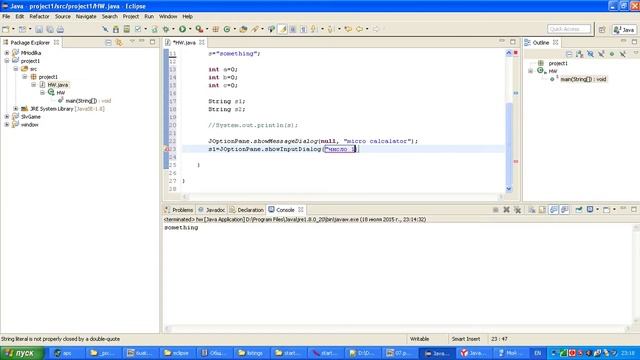Image resolution: width=640 pixels, height=360 pixels.
Task: Click the Open Type folder icon
Action: pyautogui.click(x=243, y=29)
